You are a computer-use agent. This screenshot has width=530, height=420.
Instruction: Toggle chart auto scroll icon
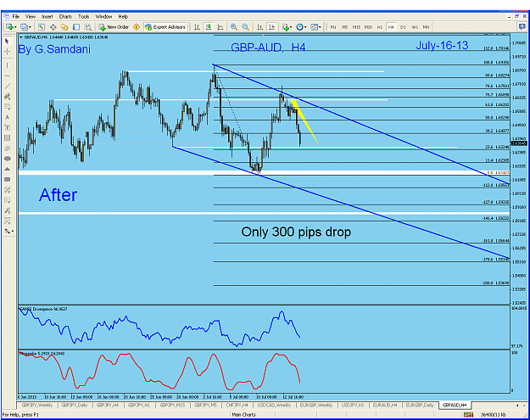pyautogui.click(x=260, y=27)
